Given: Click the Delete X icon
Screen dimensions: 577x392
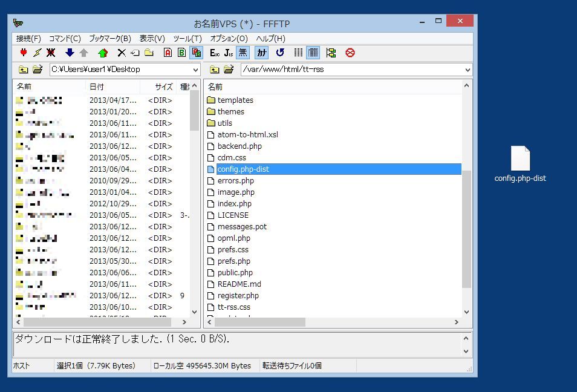Looking at the screenshot, I should pos(122,53).
